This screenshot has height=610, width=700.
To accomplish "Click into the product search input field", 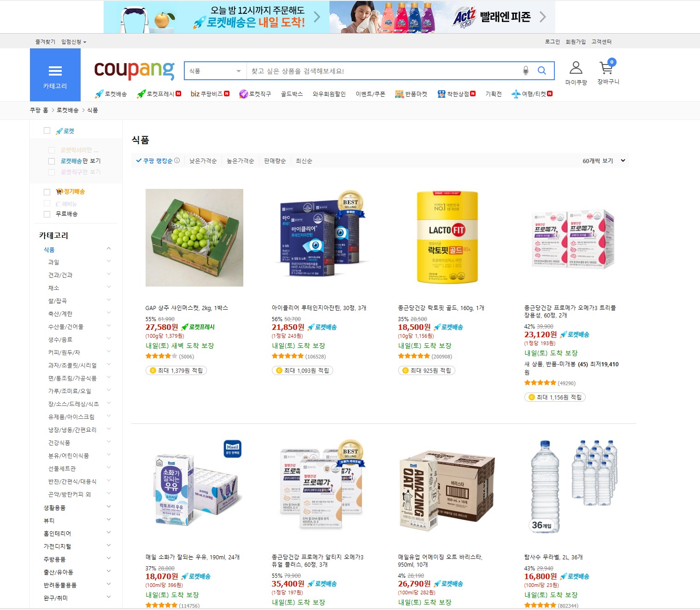I will coord(382,71).
